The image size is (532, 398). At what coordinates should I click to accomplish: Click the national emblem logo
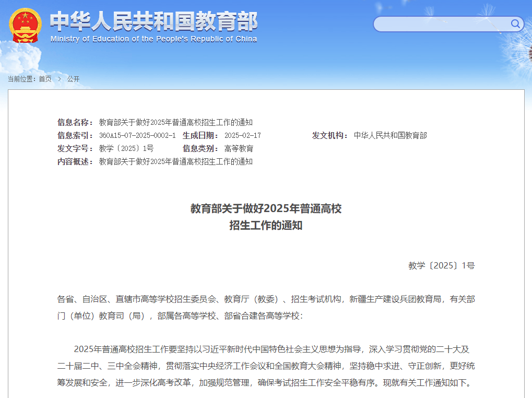click(x=25, y=26)
